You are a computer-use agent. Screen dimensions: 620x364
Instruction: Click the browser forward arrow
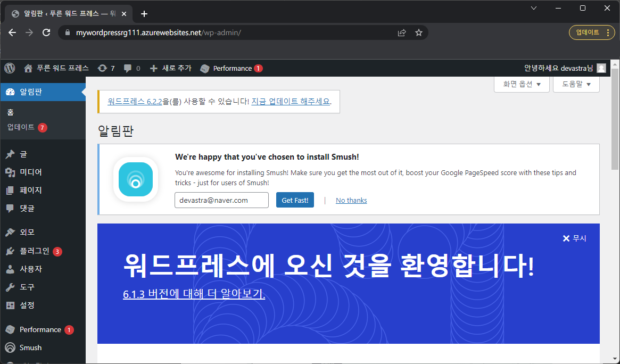tap(29, 32)
